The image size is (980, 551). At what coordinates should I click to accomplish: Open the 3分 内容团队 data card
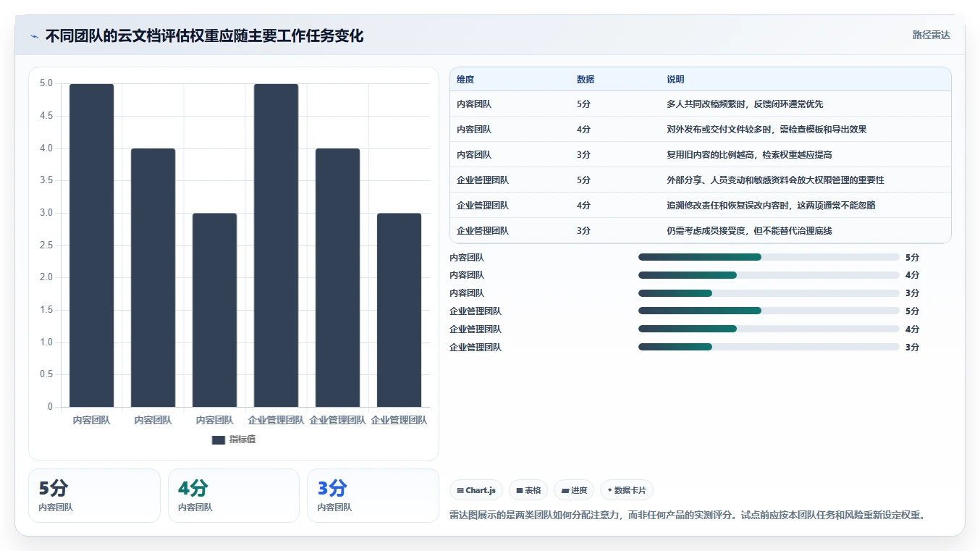[x=373, y=495]
